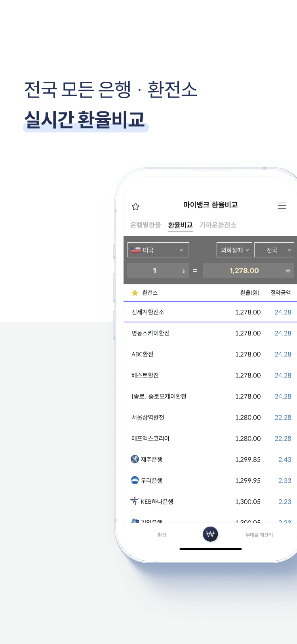Select the 명동스카이환전 list row
The height and width of the screenshot is (644, 297).
coord(210,333)
